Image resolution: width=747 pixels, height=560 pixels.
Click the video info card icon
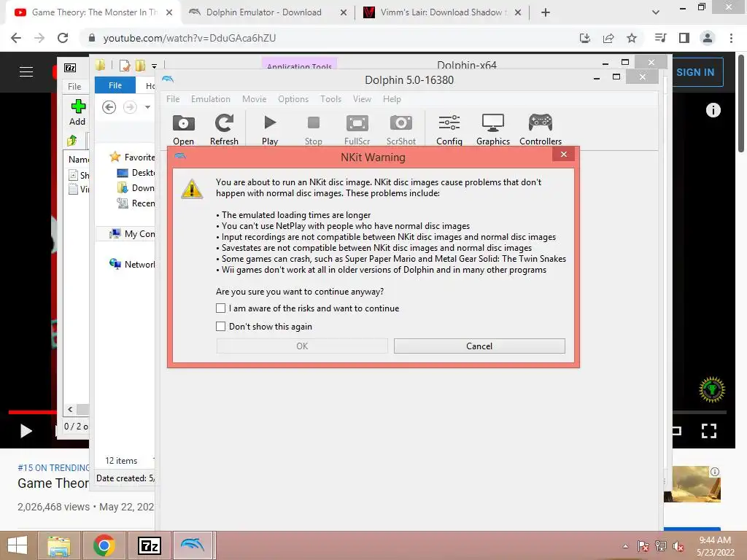click(713, 110)
